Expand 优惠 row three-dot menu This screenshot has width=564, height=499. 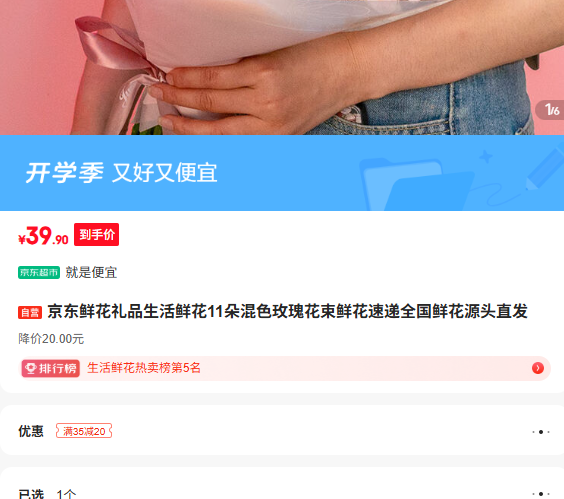[x=541, y=432]
